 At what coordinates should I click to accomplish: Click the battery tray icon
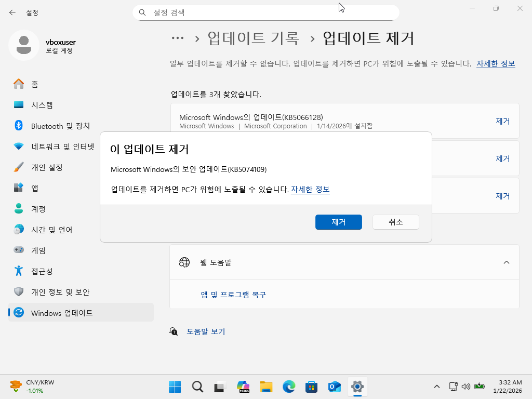point(480,386)
